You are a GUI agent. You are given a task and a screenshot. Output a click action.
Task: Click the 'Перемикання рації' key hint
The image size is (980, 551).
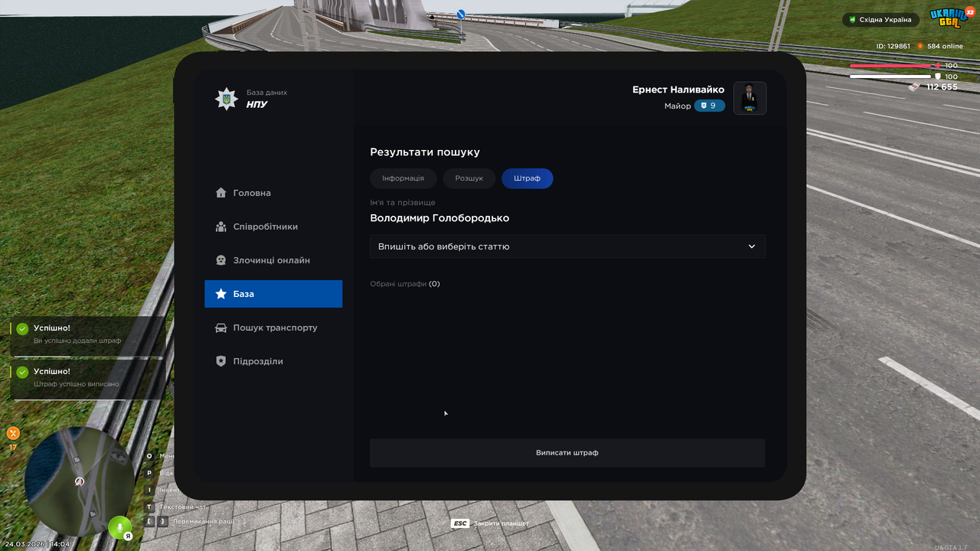click(x=203, y=521)
